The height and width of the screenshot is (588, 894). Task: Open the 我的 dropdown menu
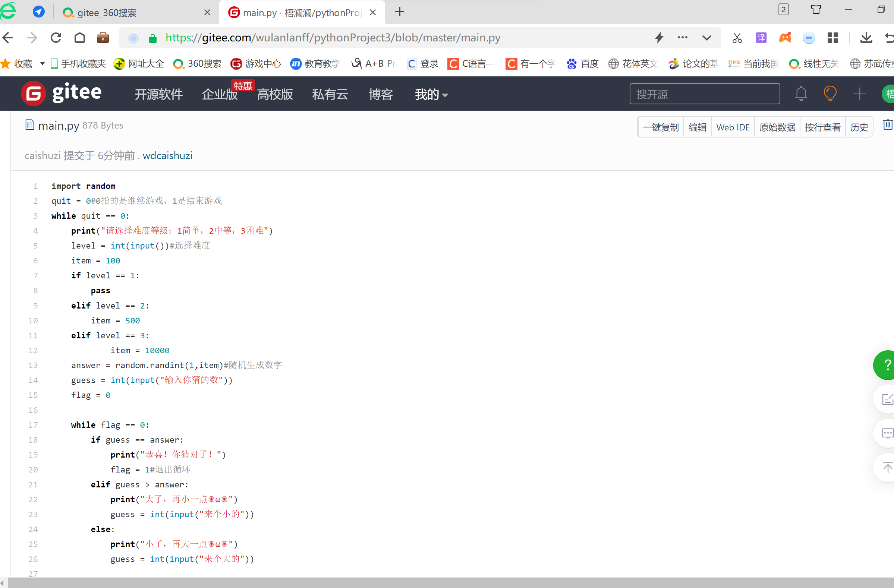[x=431, y=95]
